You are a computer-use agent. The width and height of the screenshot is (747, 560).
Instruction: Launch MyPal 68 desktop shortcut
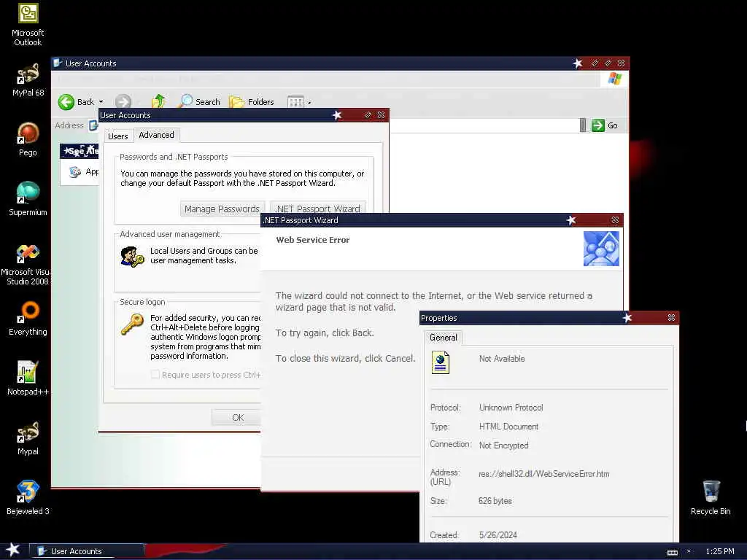coord(28,79)
